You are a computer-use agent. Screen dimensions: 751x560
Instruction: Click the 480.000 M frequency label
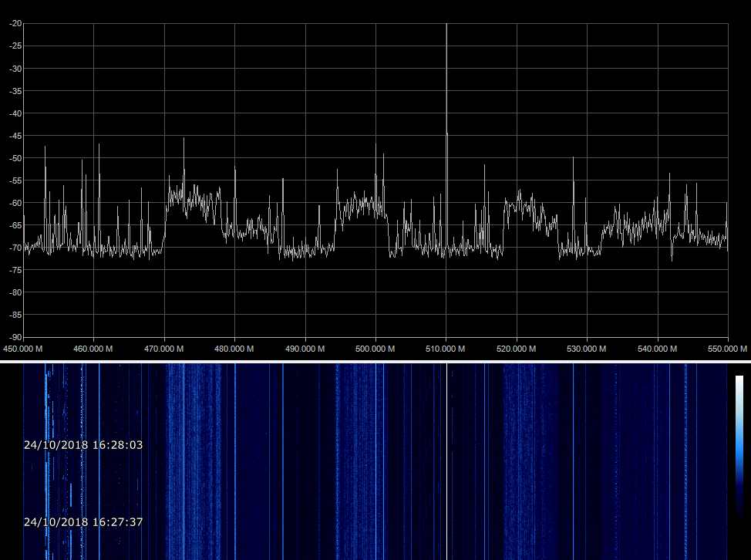point(234,349)
